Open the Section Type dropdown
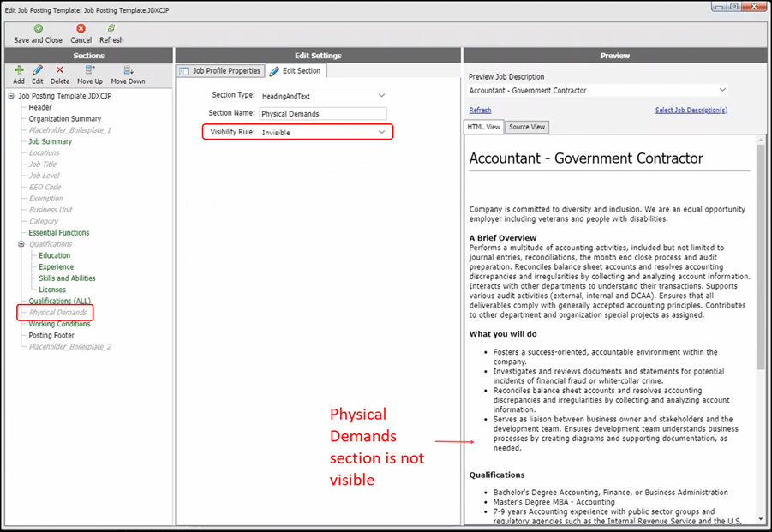Screen dimensions: 772x532 [x=381, y=95]
